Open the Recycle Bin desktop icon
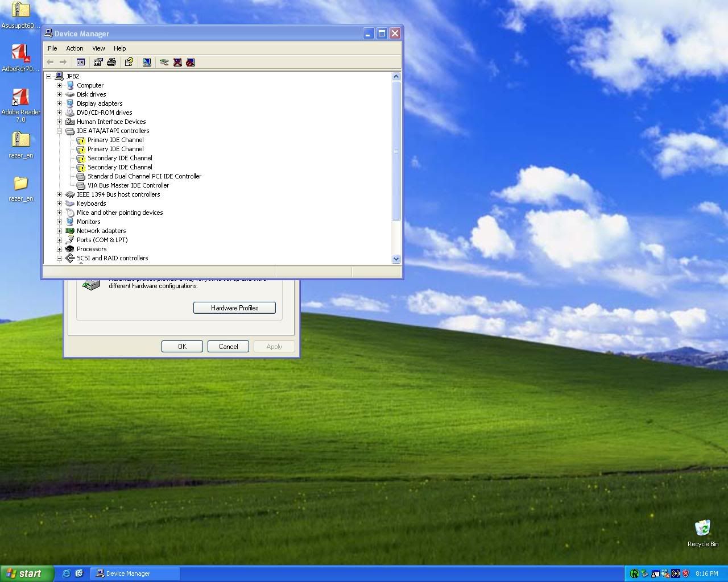 coord(702,529)
